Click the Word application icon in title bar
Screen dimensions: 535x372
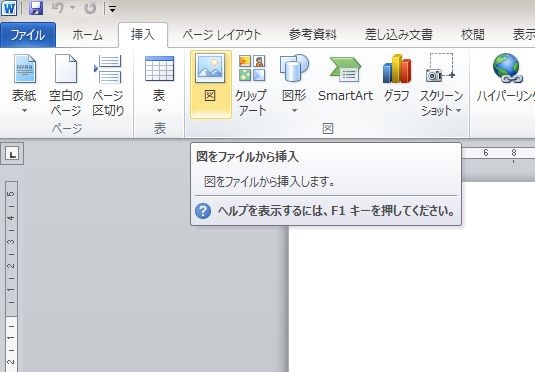pos(9,8)
